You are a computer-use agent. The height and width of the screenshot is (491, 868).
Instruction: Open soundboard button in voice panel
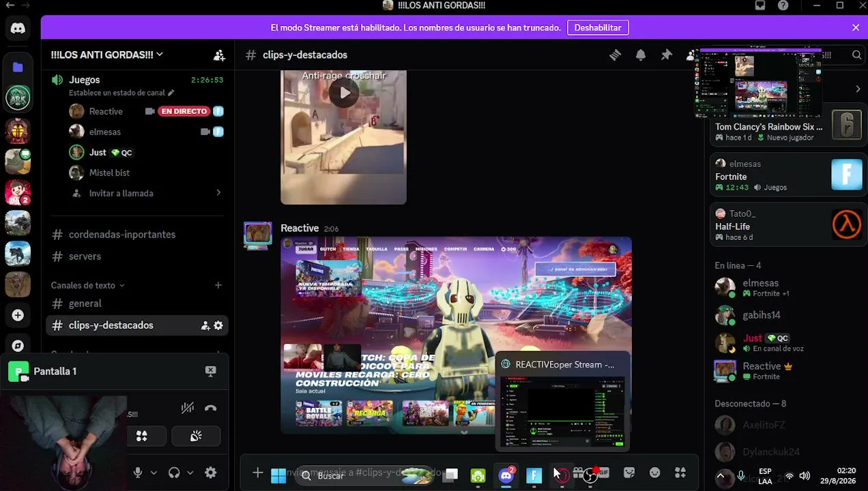[x=196, y=436]
